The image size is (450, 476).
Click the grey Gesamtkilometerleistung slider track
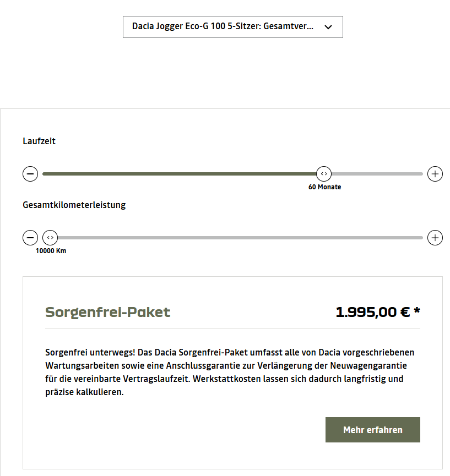240,238
